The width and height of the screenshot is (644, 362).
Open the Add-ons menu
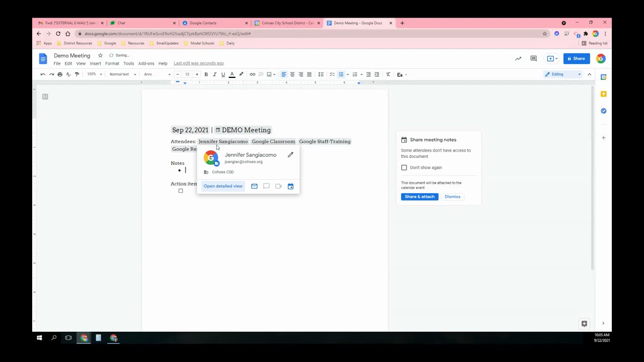pos(146,63)
